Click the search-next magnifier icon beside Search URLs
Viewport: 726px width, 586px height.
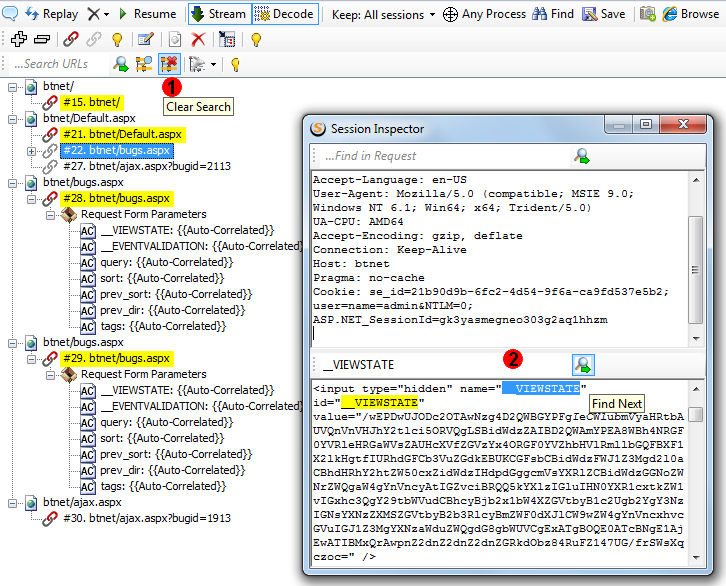121,64
